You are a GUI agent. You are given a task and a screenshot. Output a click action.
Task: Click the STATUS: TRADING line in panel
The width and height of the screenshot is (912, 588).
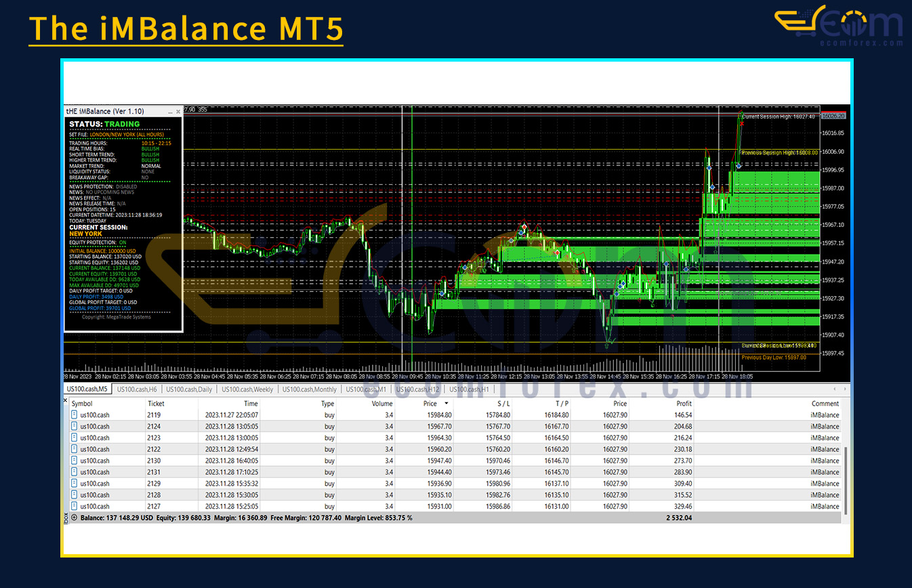pos(104,124)
